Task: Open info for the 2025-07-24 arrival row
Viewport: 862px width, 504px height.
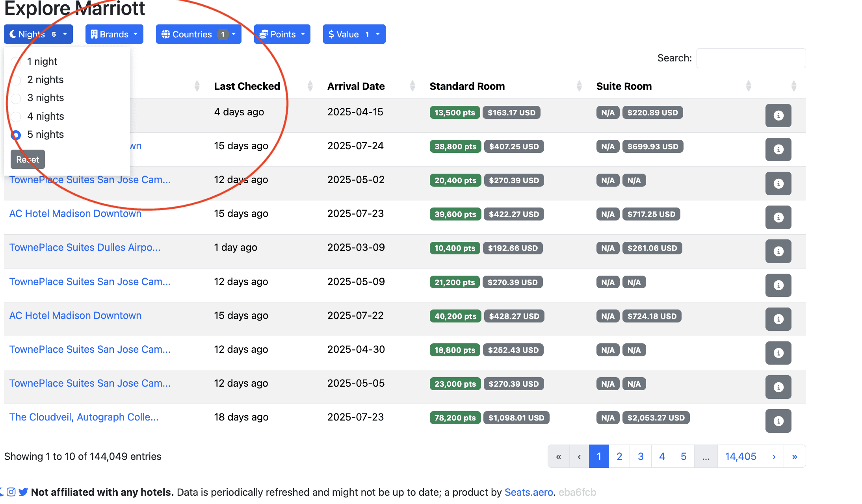Action: 778,149
